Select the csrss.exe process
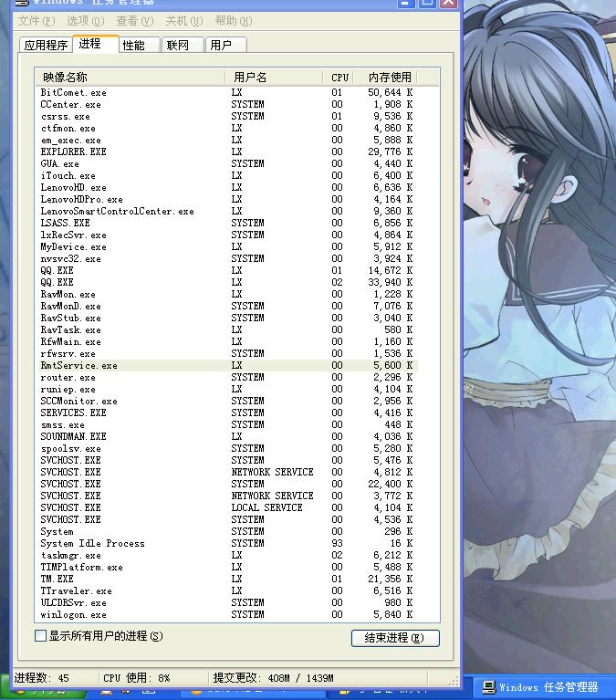 tap(226, 116)
